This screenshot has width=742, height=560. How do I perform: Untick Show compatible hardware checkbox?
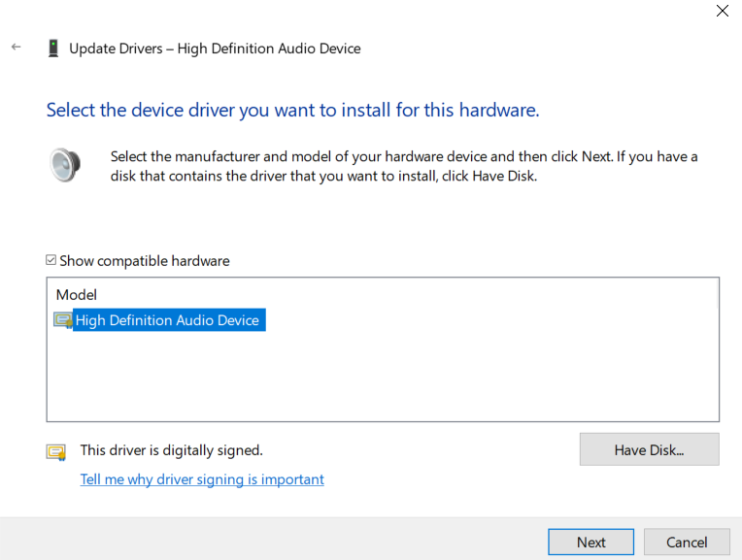[x=51, y=260]
